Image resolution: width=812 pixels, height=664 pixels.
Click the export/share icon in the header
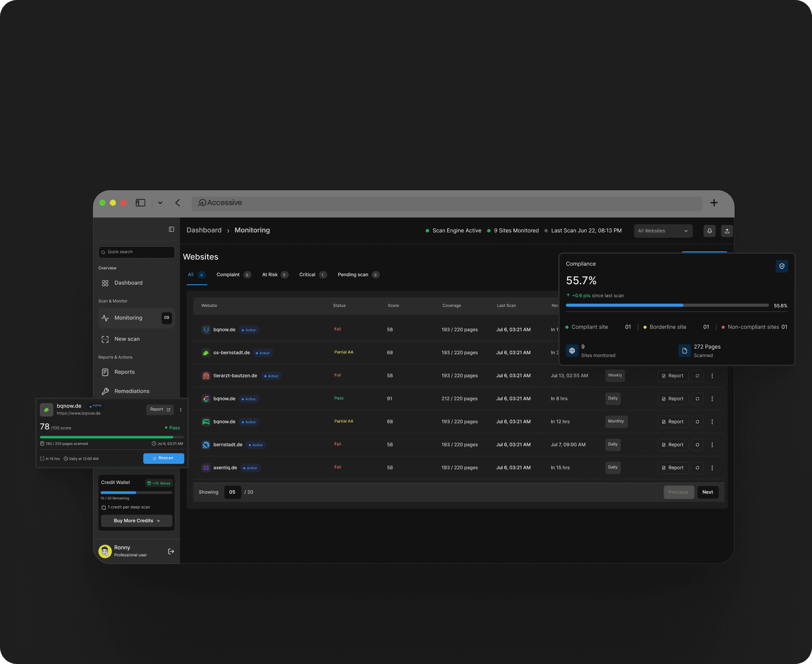tap(727, 231)
